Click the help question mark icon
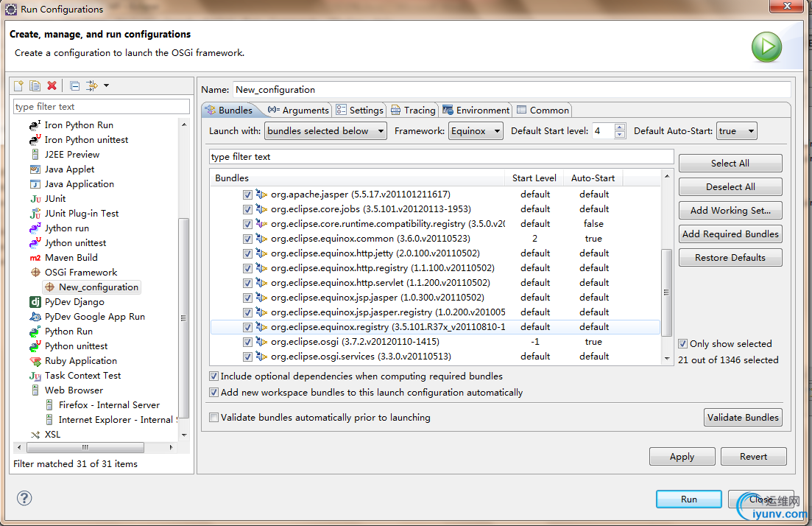812x526 pixels. click(24, 498)
